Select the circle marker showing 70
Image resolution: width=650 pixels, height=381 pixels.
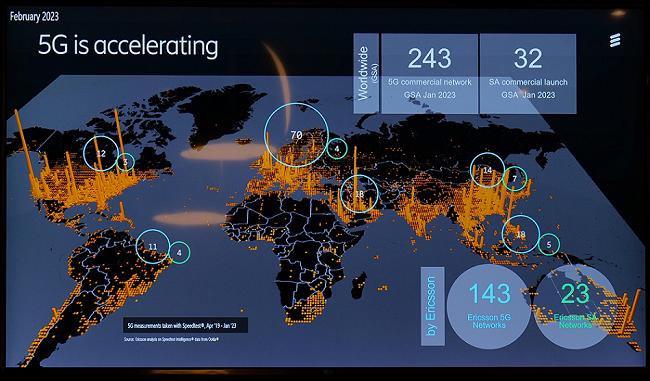click(x=296, y=135)
